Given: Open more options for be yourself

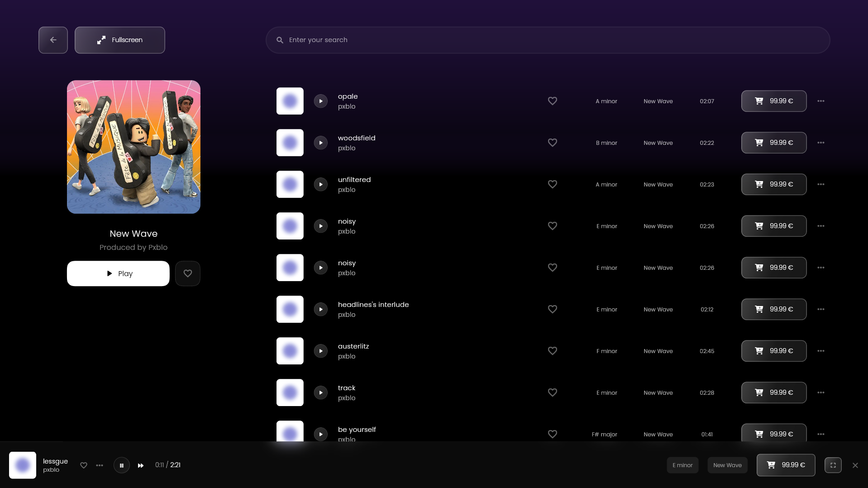Looking at the screenshot, I should [821, 434].
